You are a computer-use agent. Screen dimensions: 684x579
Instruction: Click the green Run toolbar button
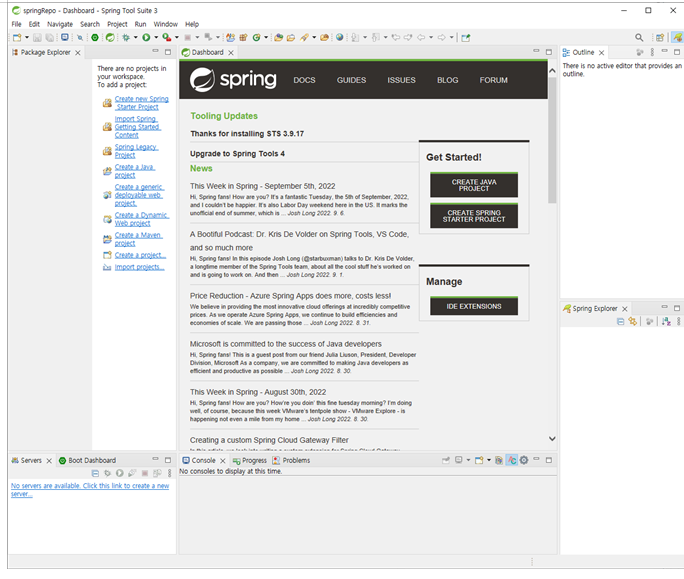point(146,38)
